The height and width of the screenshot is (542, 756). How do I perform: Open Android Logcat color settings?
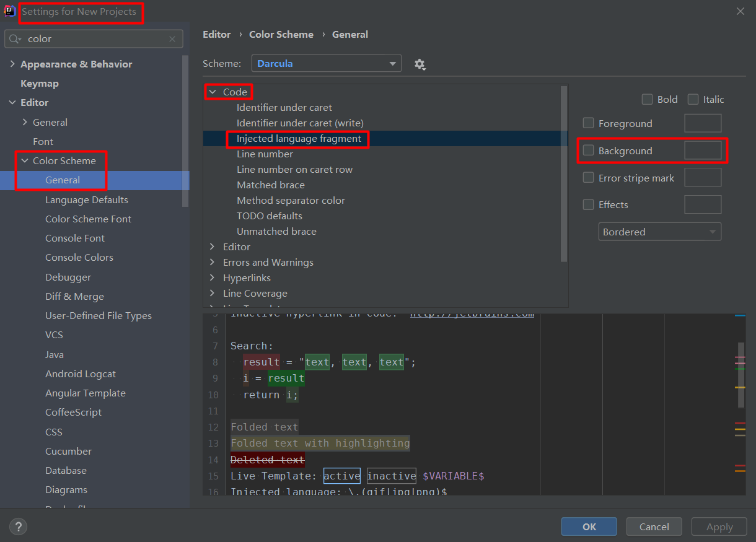point(81,374)
